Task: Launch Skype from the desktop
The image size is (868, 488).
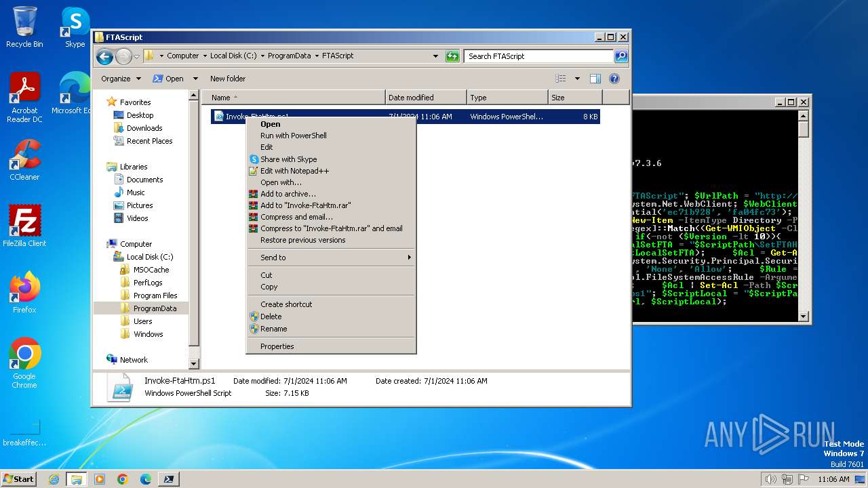Action: pos(75,27)
